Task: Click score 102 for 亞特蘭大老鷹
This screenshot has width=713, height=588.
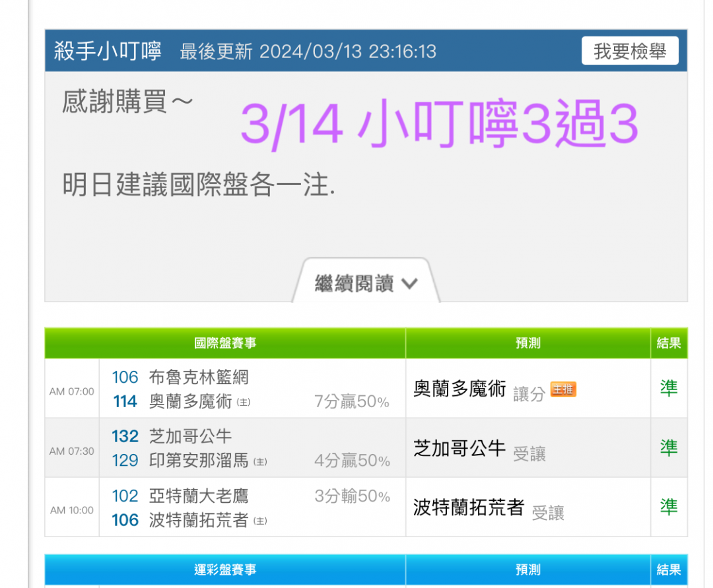Action: coord(125,496)
